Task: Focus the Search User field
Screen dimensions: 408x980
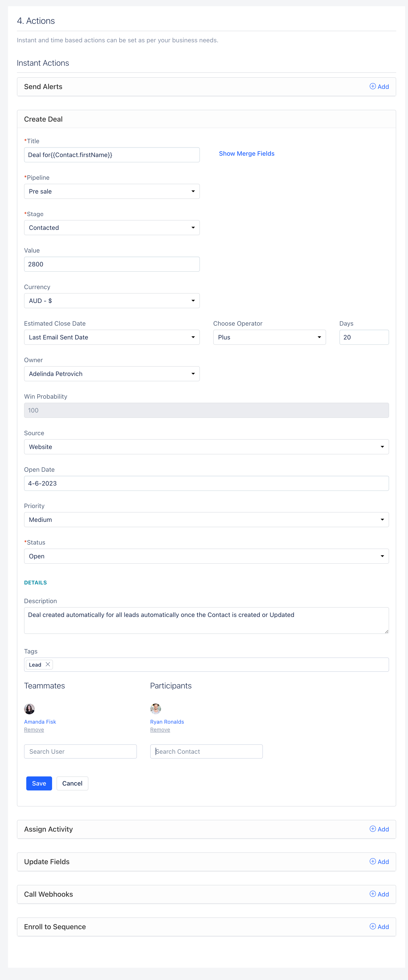Action: coord(80,751)
